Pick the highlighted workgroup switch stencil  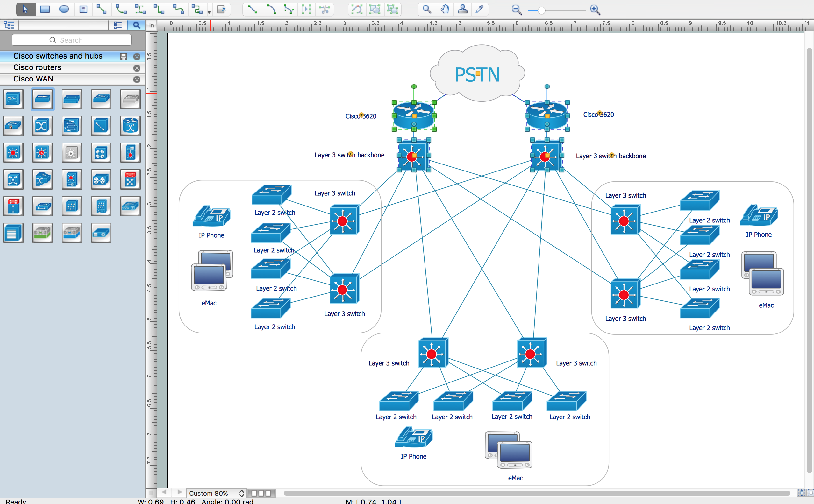[x=42, y=99]
